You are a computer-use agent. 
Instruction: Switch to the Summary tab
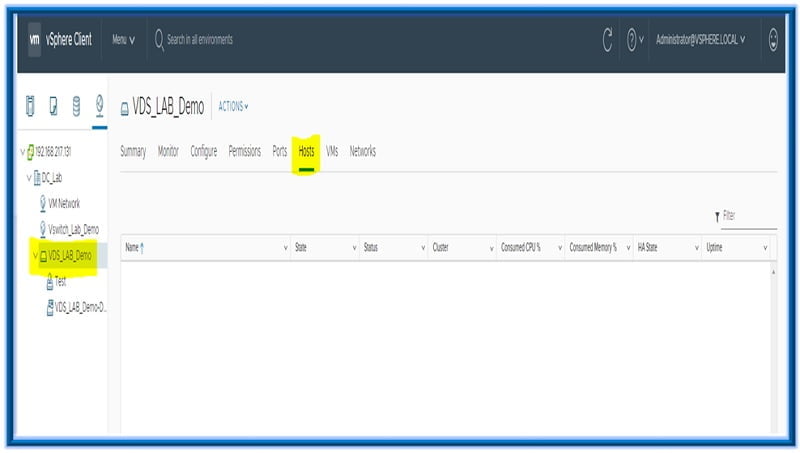pyautogui.click(x=133, y=151)
